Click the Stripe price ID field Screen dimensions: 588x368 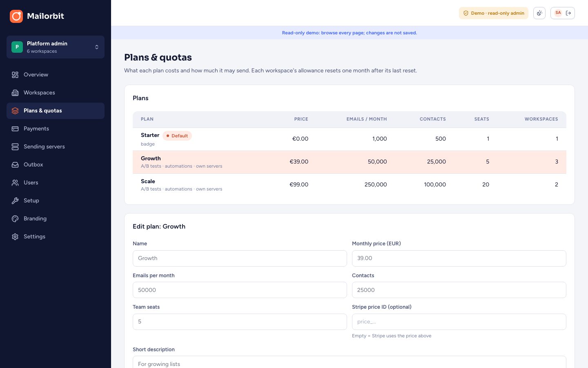click(x=459, y=322)
